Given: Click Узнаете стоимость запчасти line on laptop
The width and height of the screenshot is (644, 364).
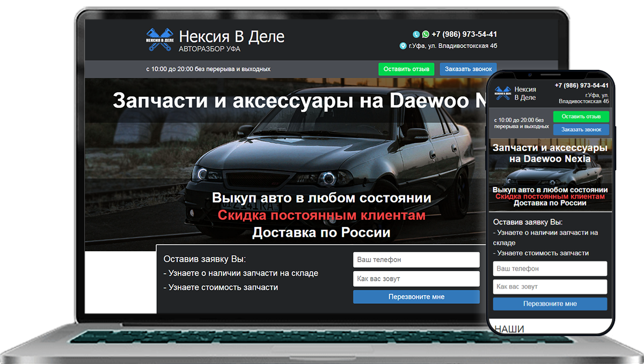Looking at the screenshot, I should tap(221, 287).
